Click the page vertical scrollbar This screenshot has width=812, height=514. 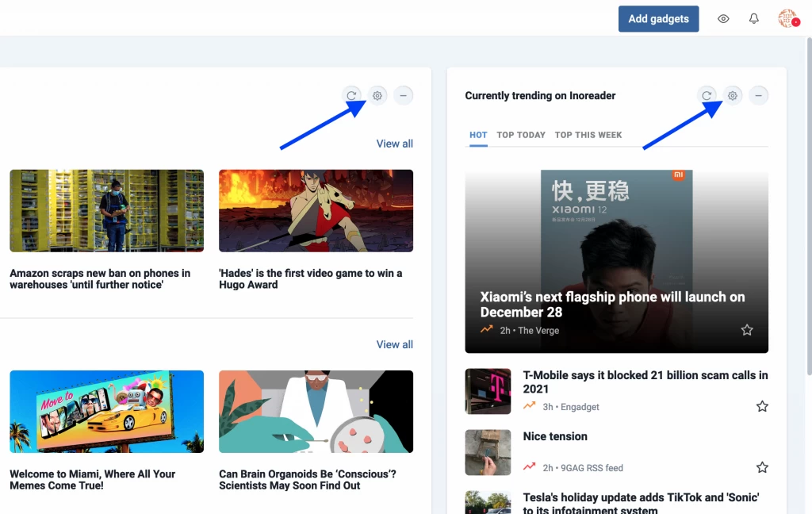809,207
